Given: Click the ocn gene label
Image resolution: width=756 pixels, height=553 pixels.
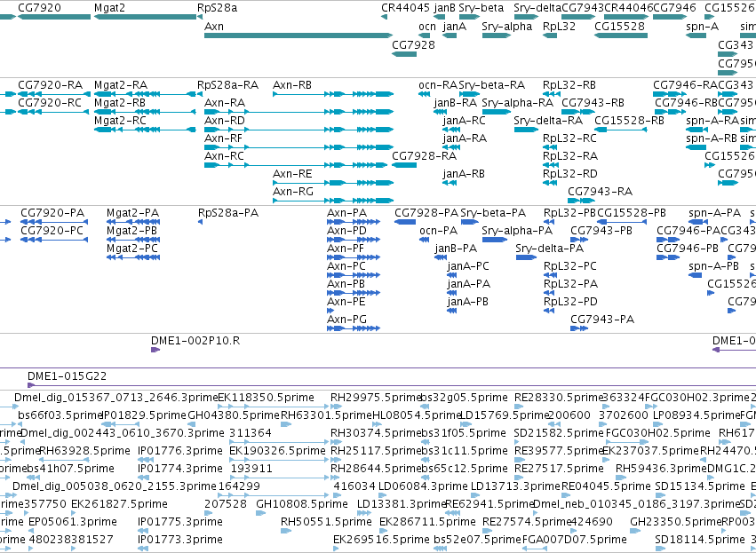Looking at the screenshot, I should (427, 27).
